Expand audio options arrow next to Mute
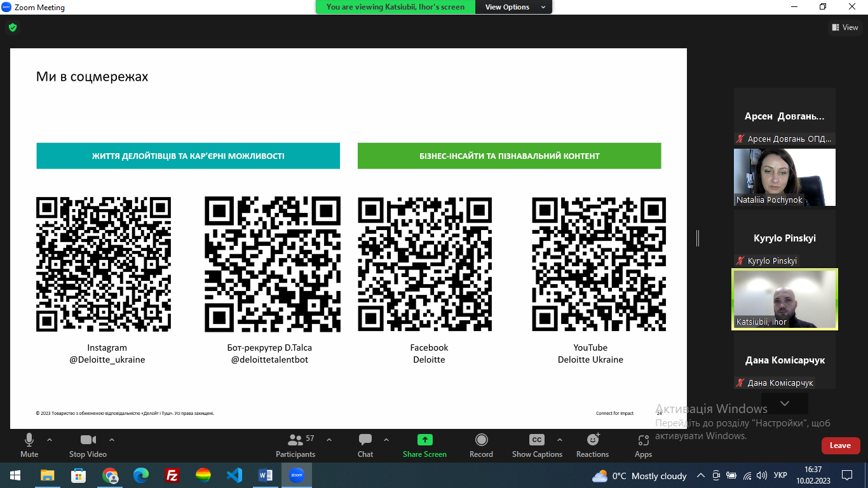Viewport: 868px width, 488px height. 50,440
